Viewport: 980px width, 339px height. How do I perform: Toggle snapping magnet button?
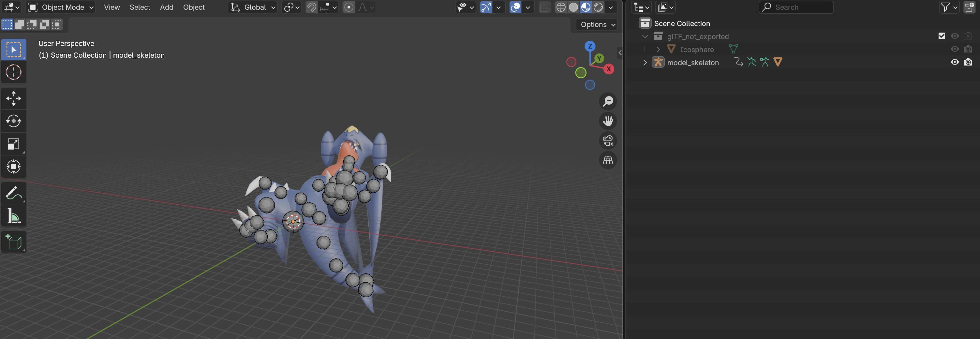(311, 7)
